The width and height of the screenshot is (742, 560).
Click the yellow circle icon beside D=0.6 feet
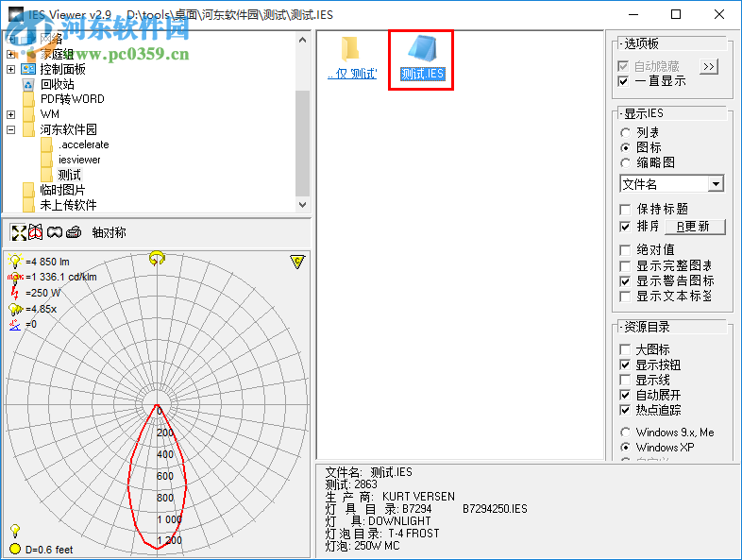15,549
